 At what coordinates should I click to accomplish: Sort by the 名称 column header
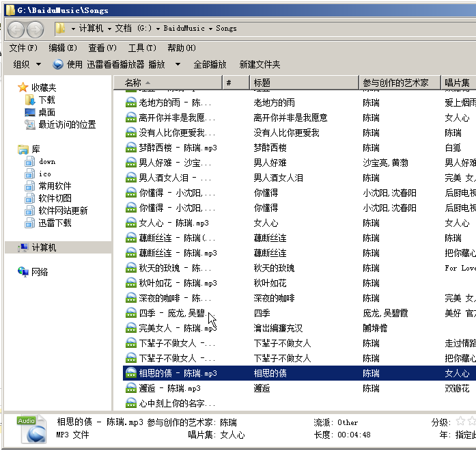point(168,83)
